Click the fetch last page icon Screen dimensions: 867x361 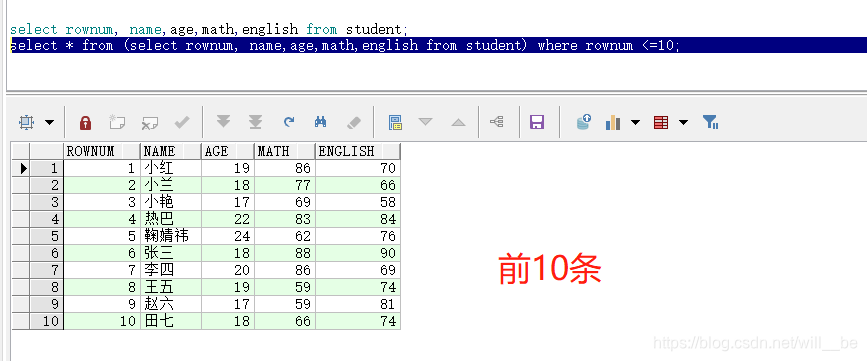tap(255, 122)
